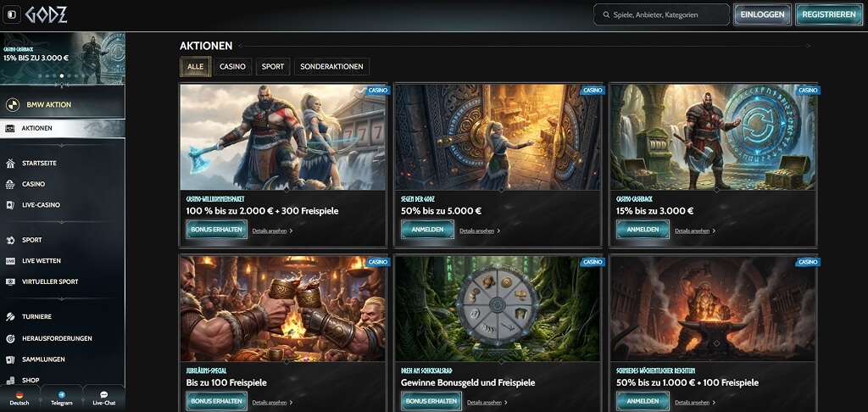Open the Telegram link at the bottom
The height and width of the screenshot is (412, 868).
click(61, 398)
